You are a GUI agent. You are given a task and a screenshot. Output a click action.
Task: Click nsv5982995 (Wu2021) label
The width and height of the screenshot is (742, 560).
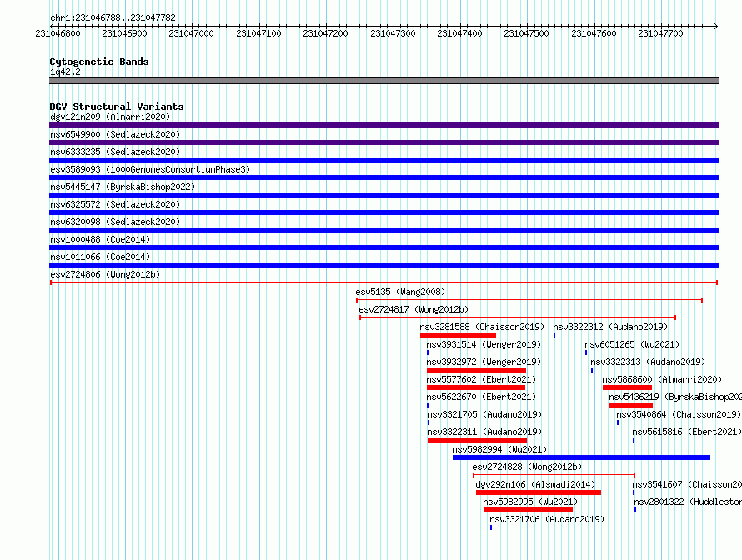point(530,502)
